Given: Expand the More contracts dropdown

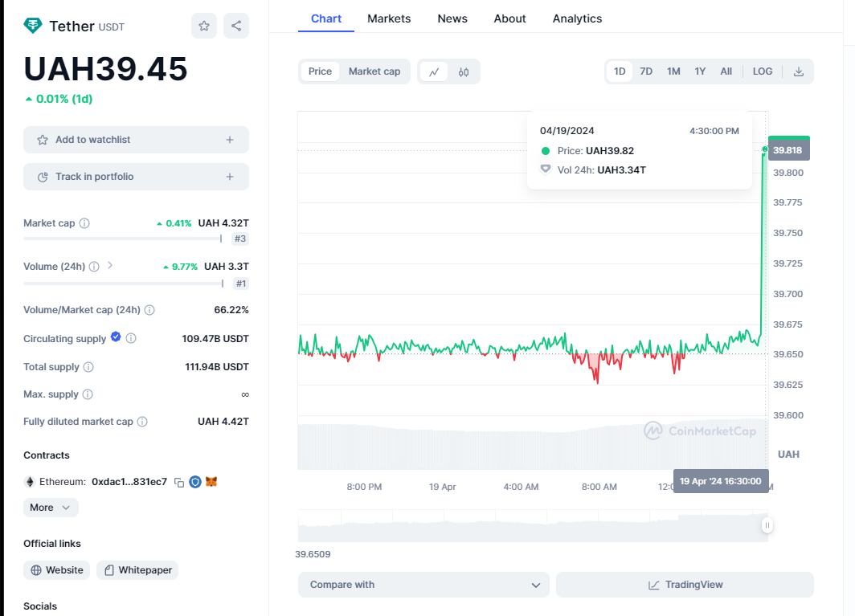Looking at the screenshot, I should pos(51,508).
